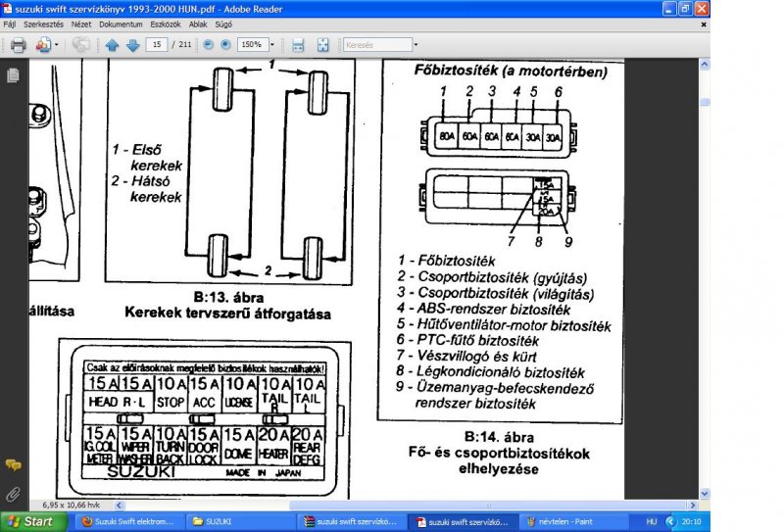Zoom in with the plus button
Viewport: 784px width, 532px height.
[225, 44]
